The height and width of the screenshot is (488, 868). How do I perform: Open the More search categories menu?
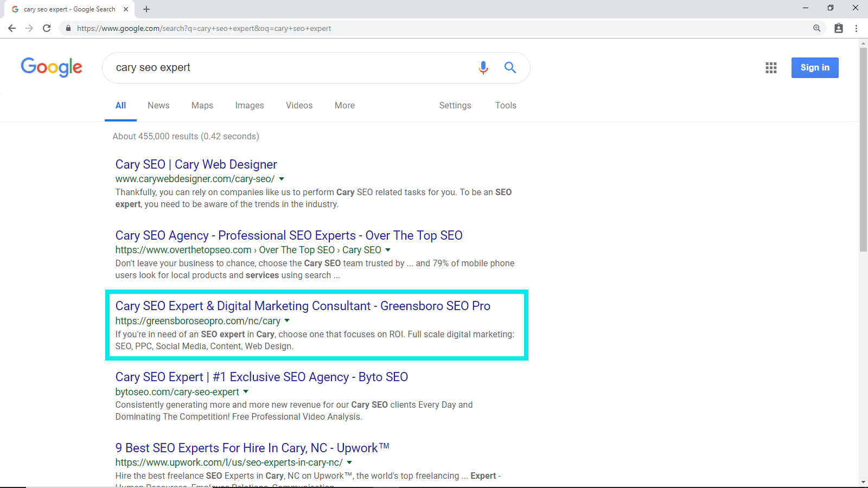344,106
